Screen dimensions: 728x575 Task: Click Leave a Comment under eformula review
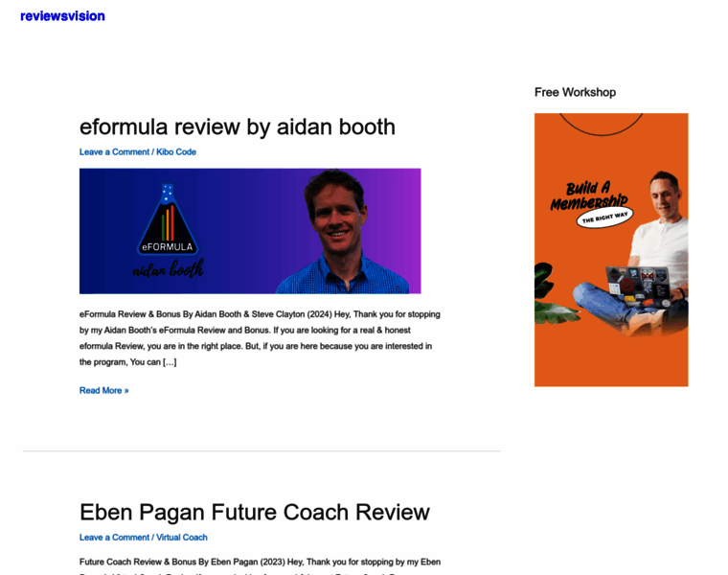pyautogui.click(x=114, y=151)
